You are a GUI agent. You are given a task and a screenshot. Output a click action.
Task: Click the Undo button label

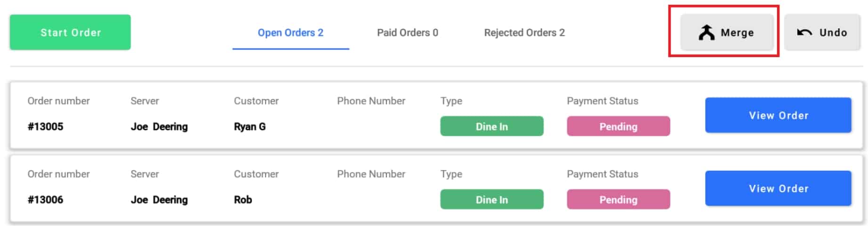833,33
